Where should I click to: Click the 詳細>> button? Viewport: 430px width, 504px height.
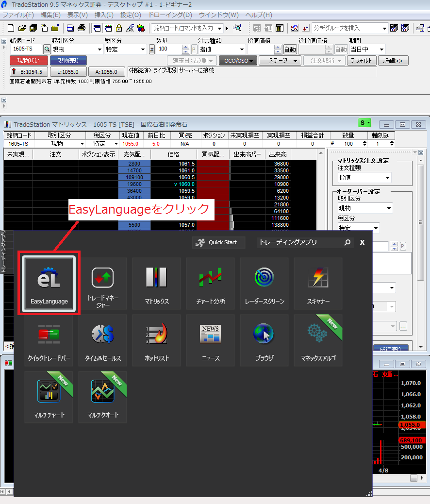(x=393, y=61)
